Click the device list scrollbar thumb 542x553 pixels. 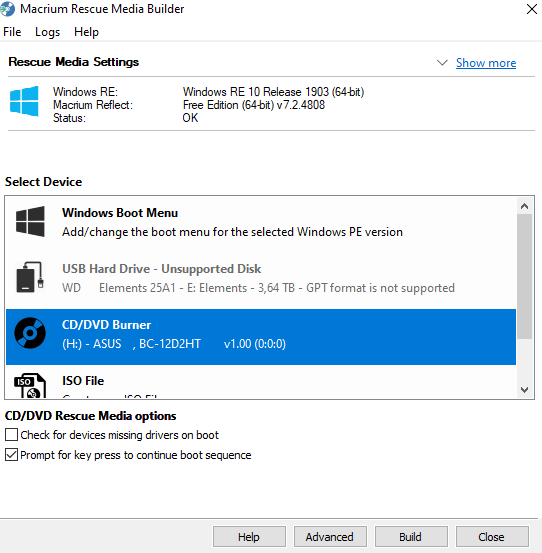pyautogui.click(x=524, y=276)
